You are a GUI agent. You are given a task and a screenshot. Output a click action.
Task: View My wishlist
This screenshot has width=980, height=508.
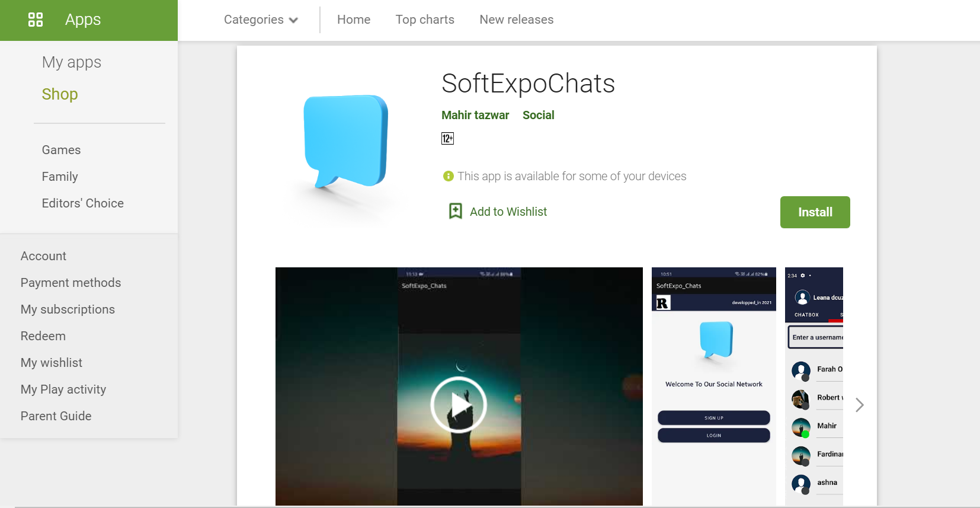tap(52, 363)
